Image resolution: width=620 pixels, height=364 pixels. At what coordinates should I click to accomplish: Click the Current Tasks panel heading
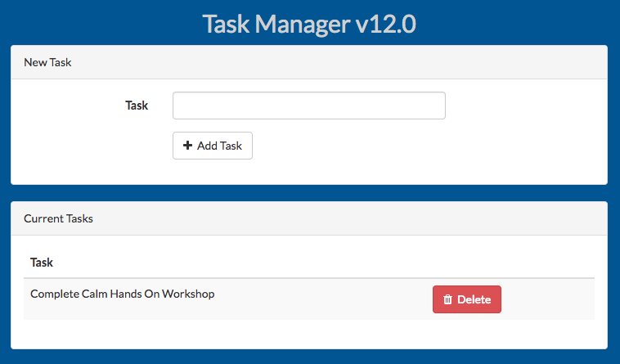[58, 218]
